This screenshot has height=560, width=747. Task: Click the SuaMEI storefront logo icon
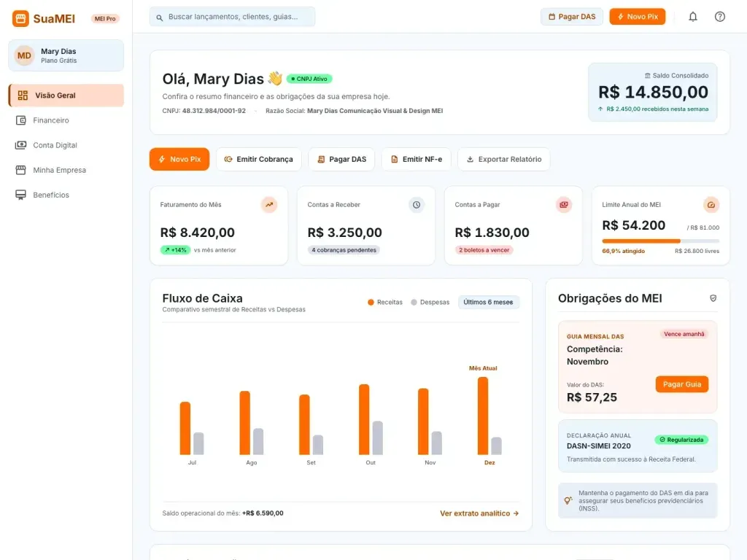[20, 18]
